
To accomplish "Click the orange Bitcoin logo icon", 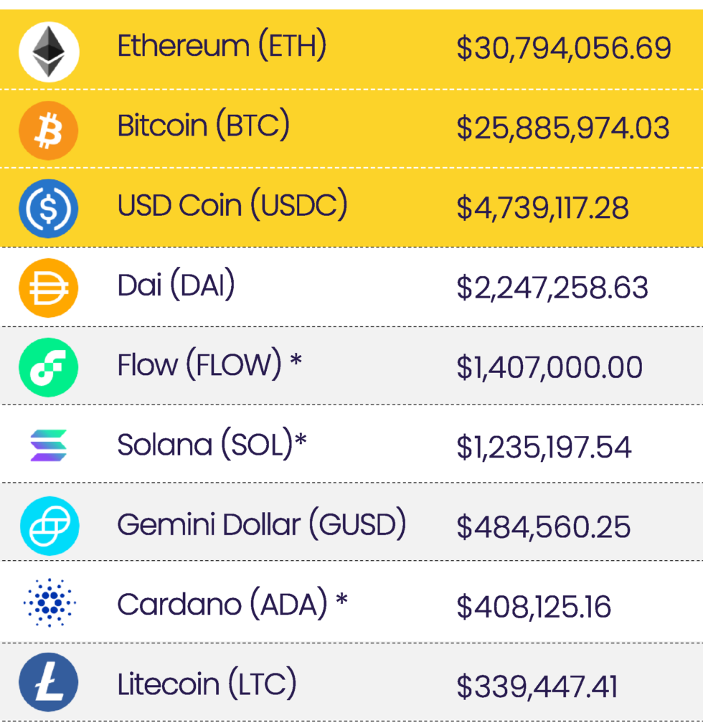I will (x=48, y=130).
